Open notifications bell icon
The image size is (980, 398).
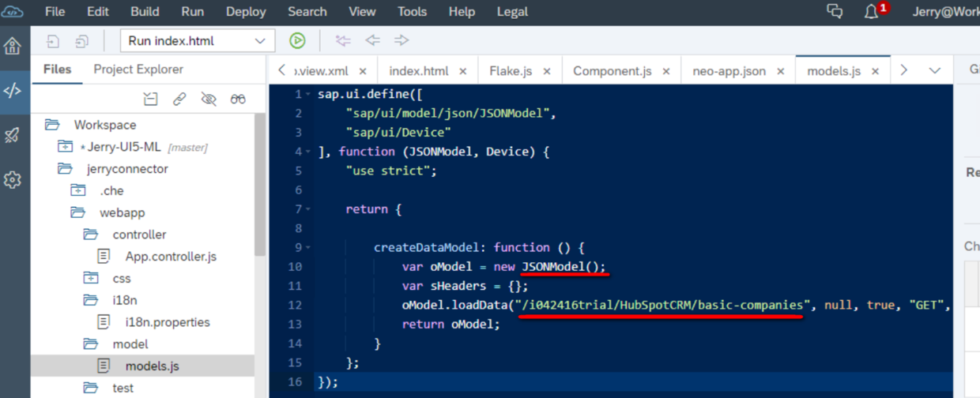click(872, 12)
